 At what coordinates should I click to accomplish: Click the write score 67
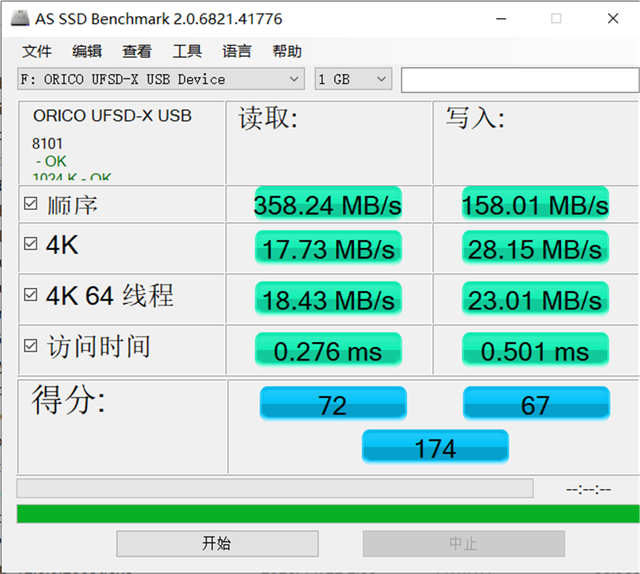[x=536, y=404]
